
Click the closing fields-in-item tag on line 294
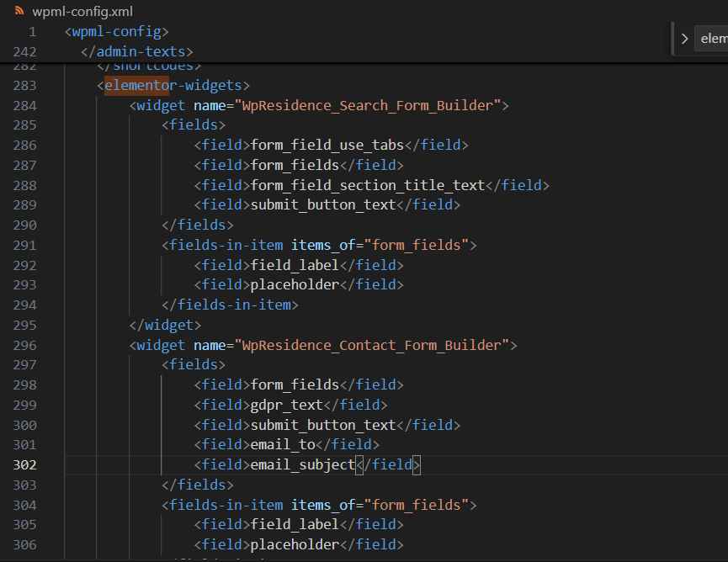tap(230, 305)
